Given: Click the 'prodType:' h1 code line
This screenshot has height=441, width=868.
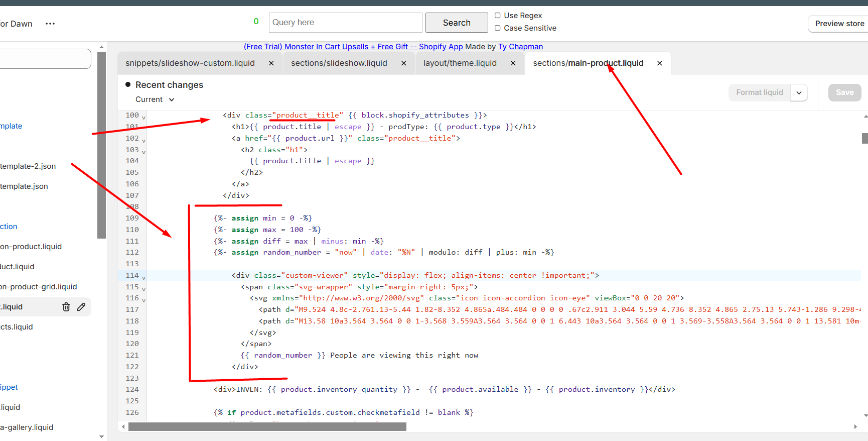Looking at the screenshot, I should coord(384,127).
